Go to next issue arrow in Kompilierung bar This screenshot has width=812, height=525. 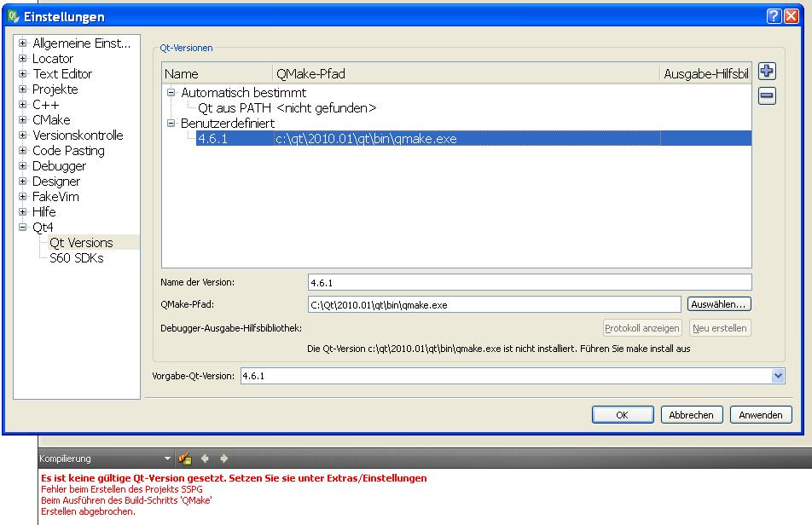[223, 459]
